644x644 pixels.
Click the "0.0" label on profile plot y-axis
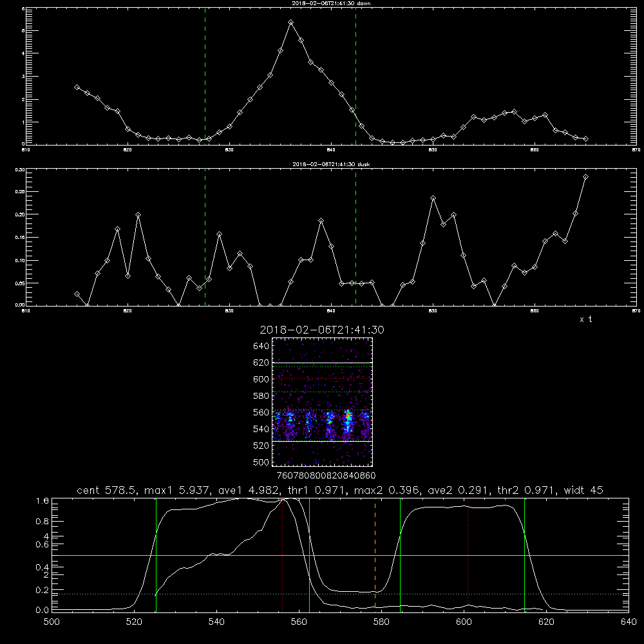point(43,610)
